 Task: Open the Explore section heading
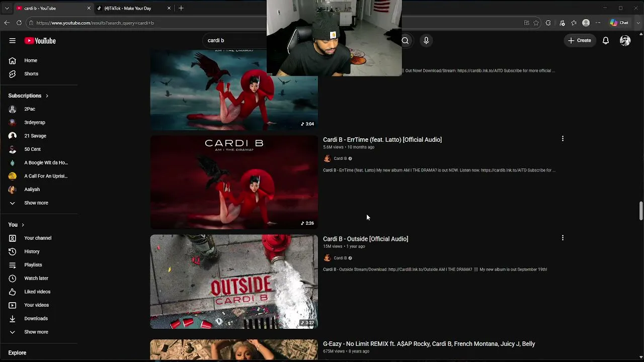tap(17, 353)
